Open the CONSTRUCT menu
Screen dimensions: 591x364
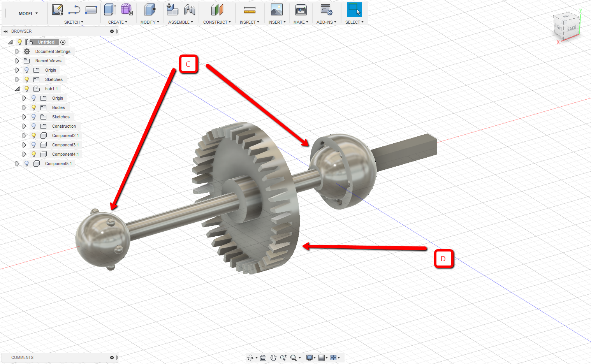coord(217,22)
